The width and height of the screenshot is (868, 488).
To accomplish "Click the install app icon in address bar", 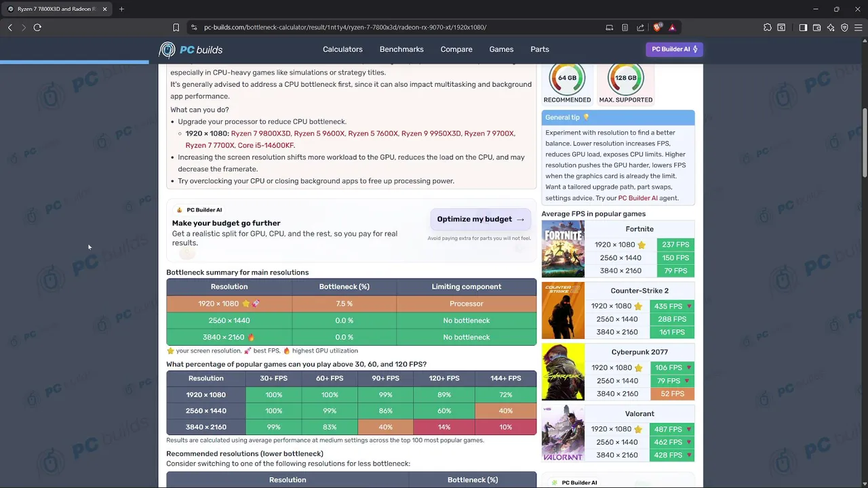I will click(609, 27).
